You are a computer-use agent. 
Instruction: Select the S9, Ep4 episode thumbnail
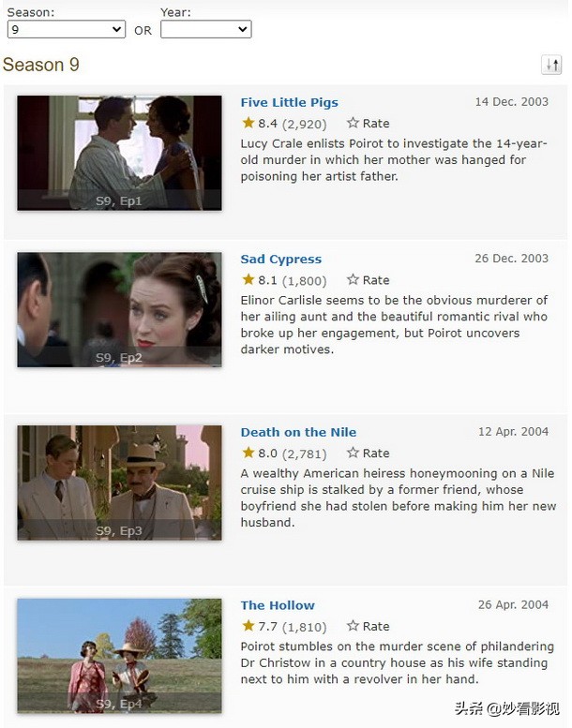tap(119, 656)
